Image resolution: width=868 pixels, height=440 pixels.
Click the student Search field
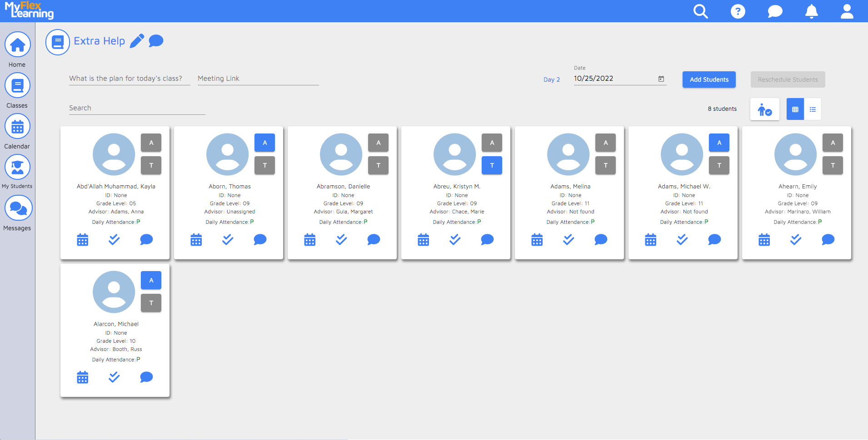coord(137,108)
